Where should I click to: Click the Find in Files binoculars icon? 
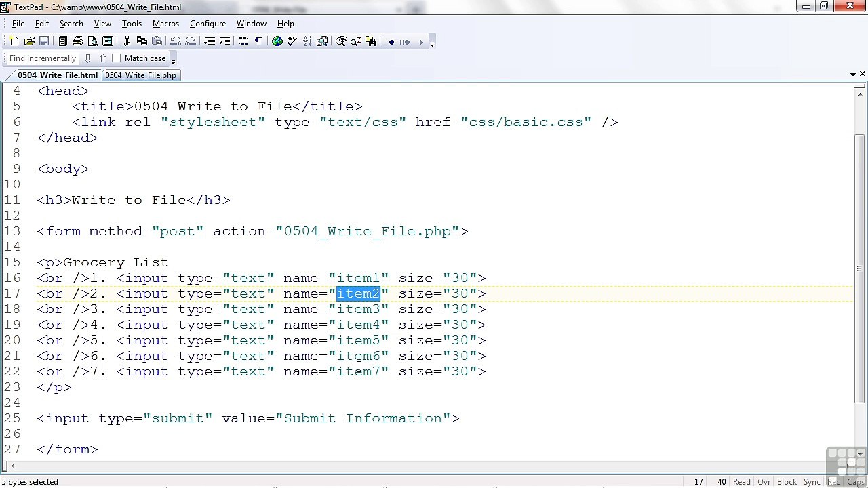[x=371, y=41]
